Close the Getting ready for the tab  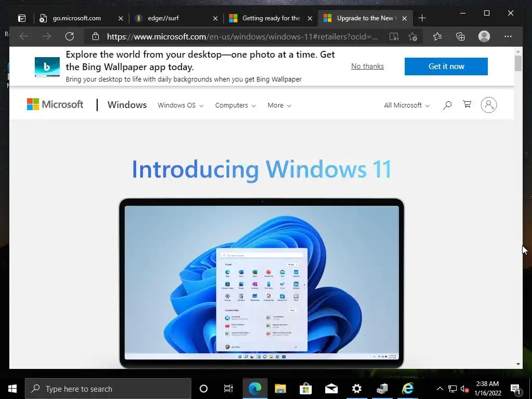point(310,18)
